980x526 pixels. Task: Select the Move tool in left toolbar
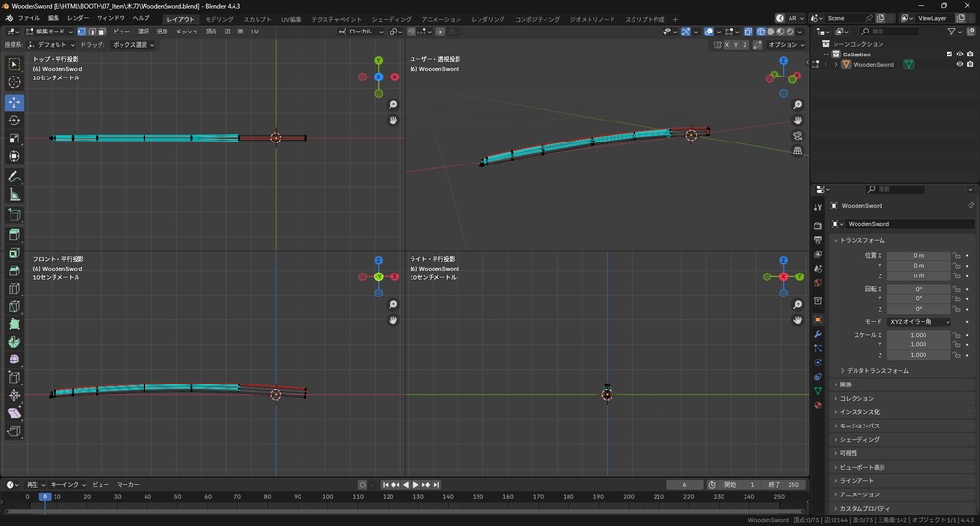point(13,101)
